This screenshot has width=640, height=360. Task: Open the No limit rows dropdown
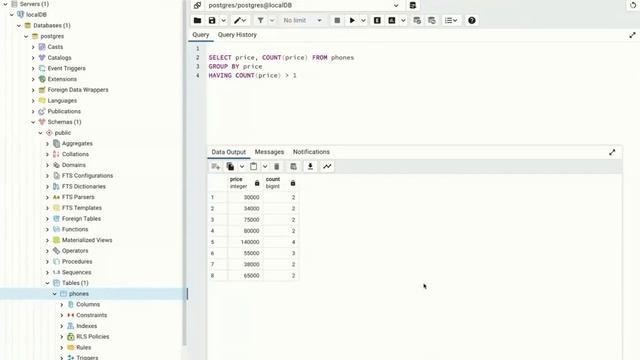pos(302,20)
